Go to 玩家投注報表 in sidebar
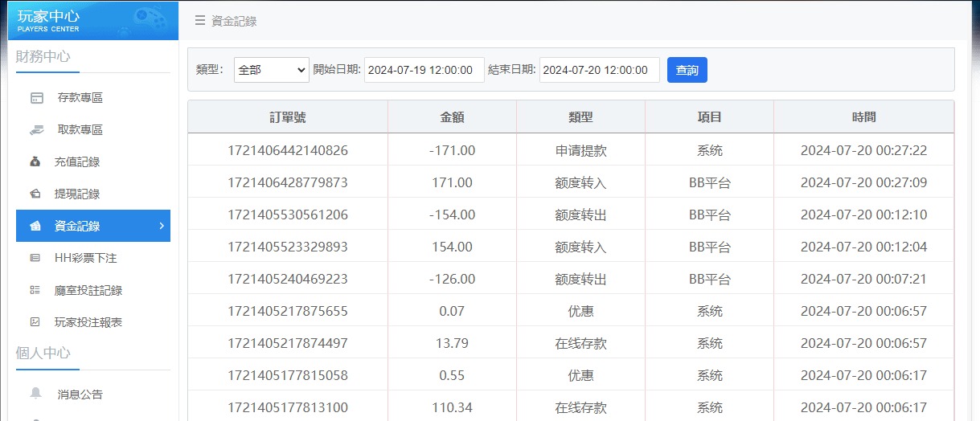The width and height of the screenshot is (980, 421). [x=88, y=322]
